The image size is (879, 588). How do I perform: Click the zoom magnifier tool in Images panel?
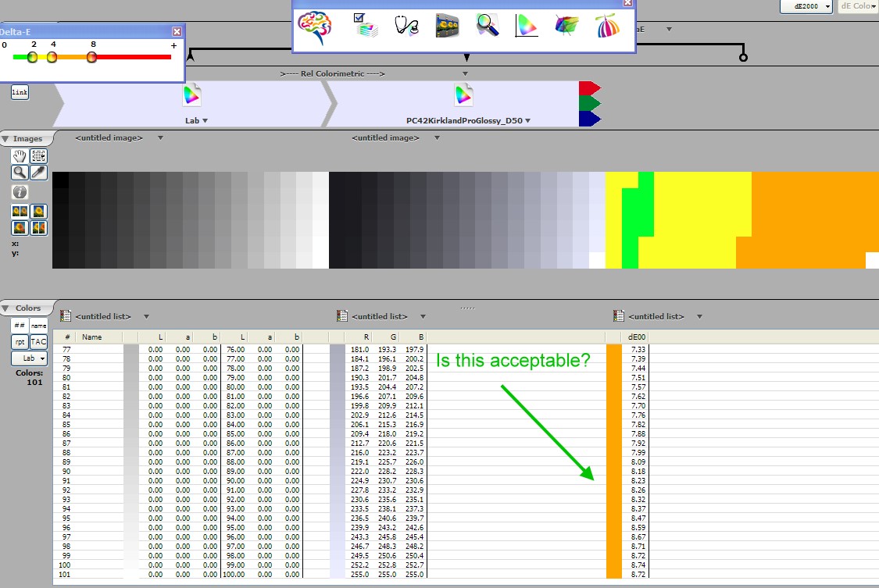(x=20, y=173)
